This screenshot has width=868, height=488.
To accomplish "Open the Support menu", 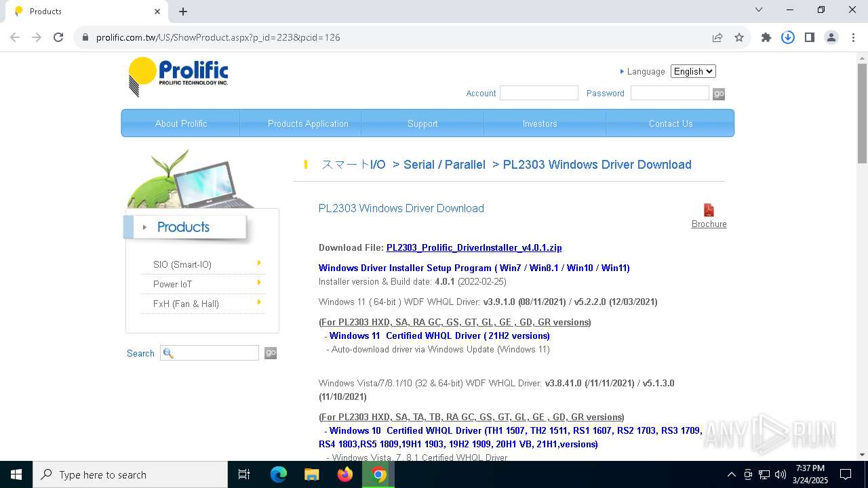I will click(x=422, y=123).
